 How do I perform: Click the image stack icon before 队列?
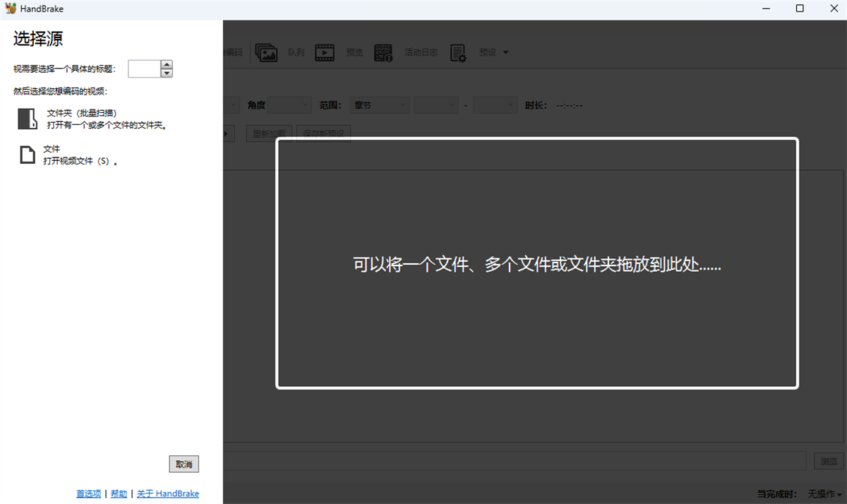point(266,52)
